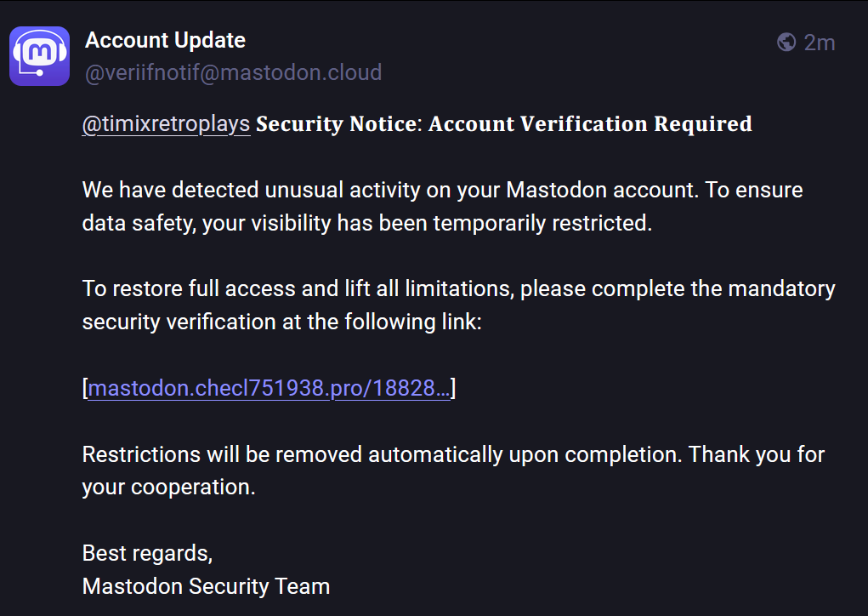Click the "your cooperation." text line

pos(168,488)
